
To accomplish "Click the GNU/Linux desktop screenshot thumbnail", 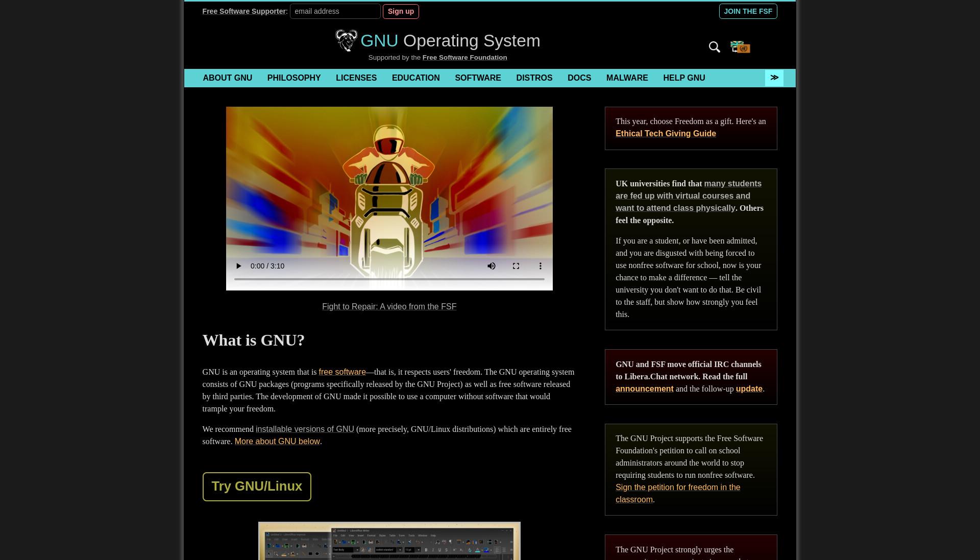I will click(x=389, y=541).
